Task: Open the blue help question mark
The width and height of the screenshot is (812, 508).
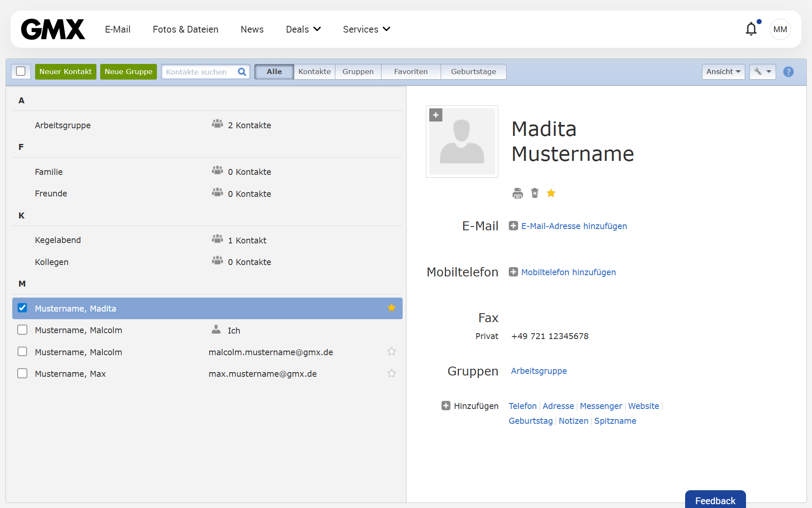Action: 788,72
